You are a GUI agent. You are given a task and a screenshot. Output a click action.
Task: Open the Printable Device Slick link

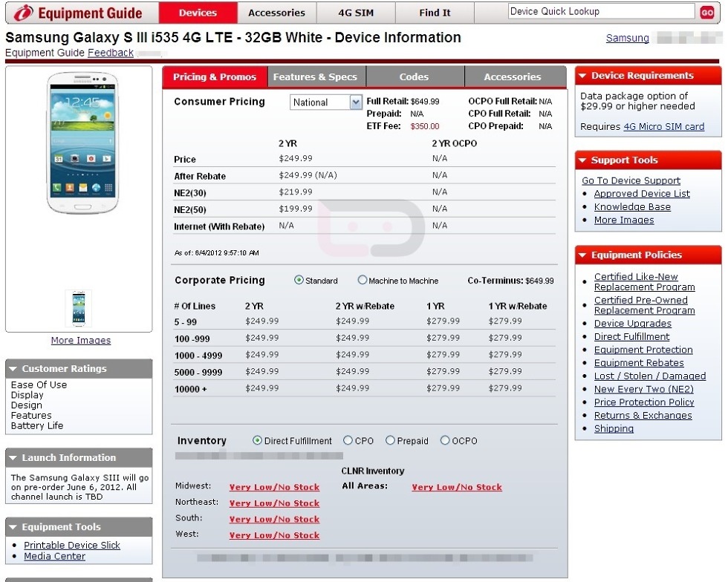click(72, 545)
